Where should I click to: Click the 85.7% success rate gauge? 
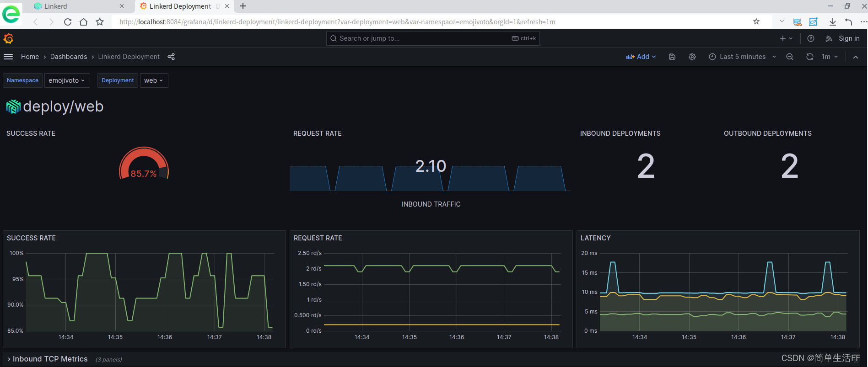144,164
